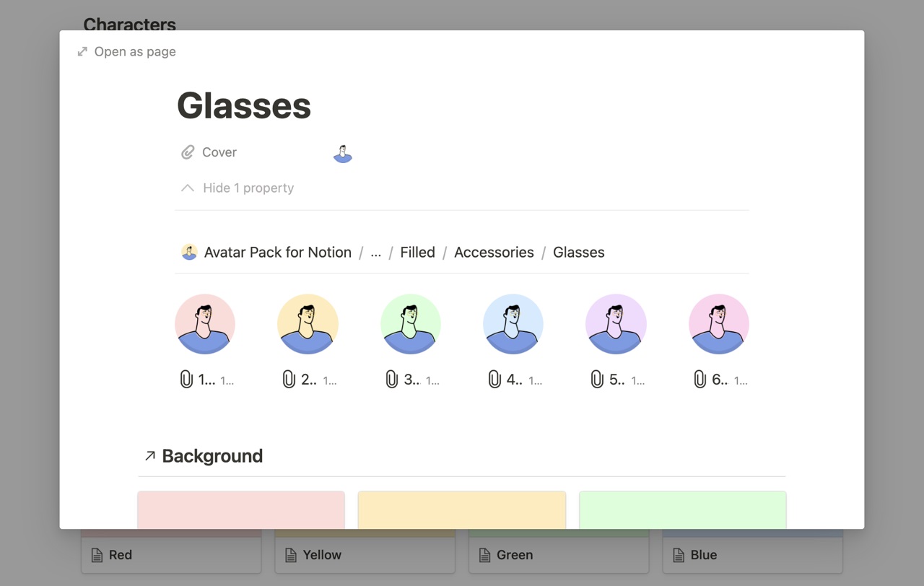
Task: Select the red background avatar image
Action: point(205,324)
